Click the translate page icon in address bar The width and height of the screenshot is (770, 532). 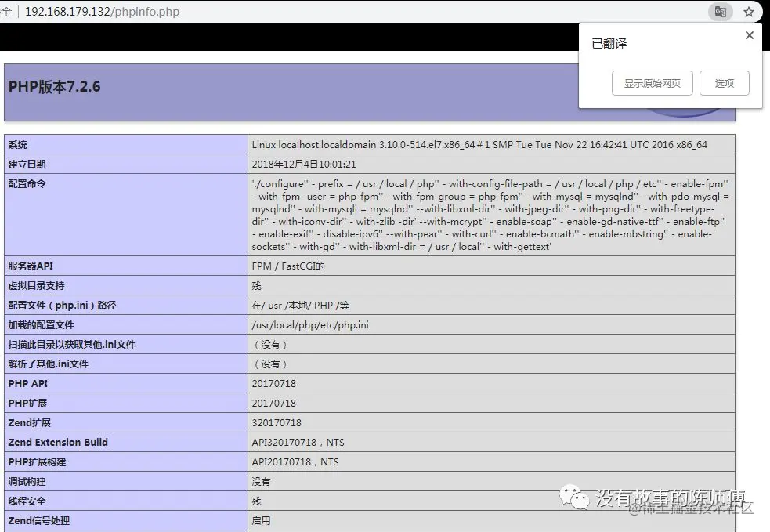point(721,11)
